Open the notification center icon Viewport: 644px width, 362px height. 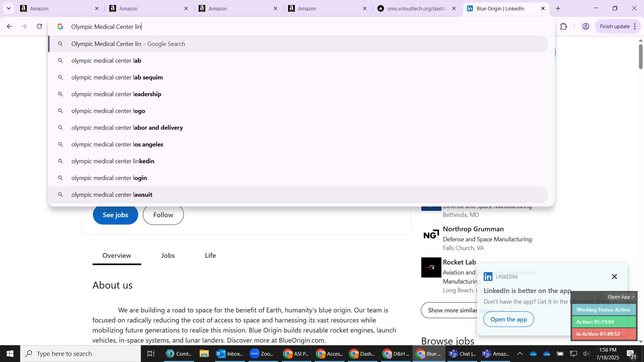click(x=631, y=354)
